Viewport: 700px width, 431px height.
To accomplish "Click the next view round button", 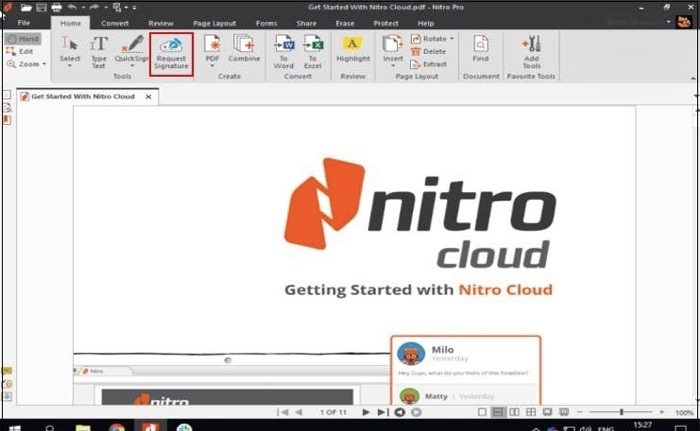I will coord(416,412).
